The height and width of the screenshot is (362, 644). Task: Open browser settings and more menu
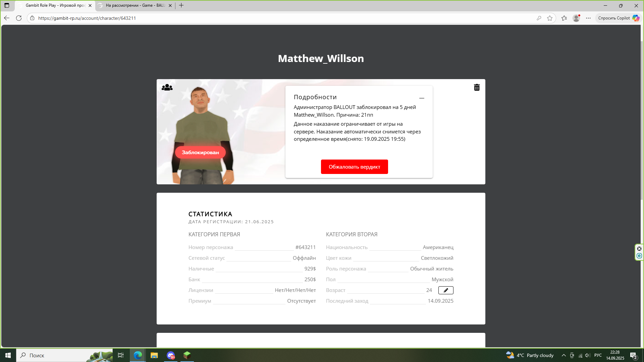pos(588,18)
